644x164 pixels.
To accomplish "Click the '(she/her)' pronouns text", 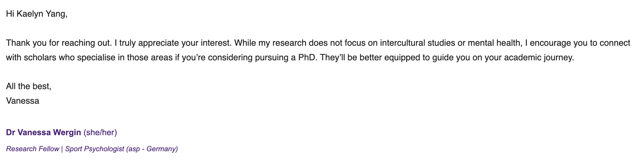I will pos(100,133).
